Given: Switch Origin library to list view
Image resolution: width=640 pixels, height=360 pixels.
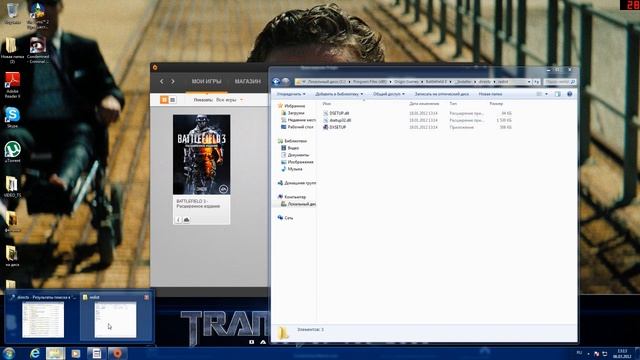Looking at the screenshot, I should (x=172, y=100).
